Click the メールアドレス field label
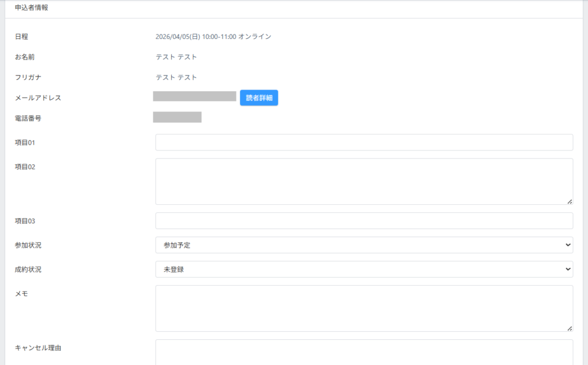Image resolution: width=588 pixels, height=365 pixels. point(38,98)
